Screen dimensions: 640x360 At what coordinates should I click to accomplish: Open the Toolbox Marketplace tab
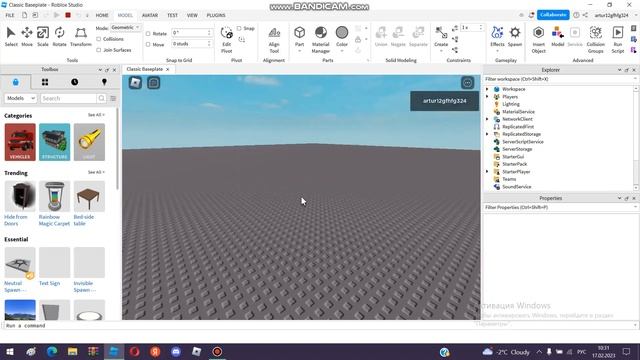click(16, 82)
